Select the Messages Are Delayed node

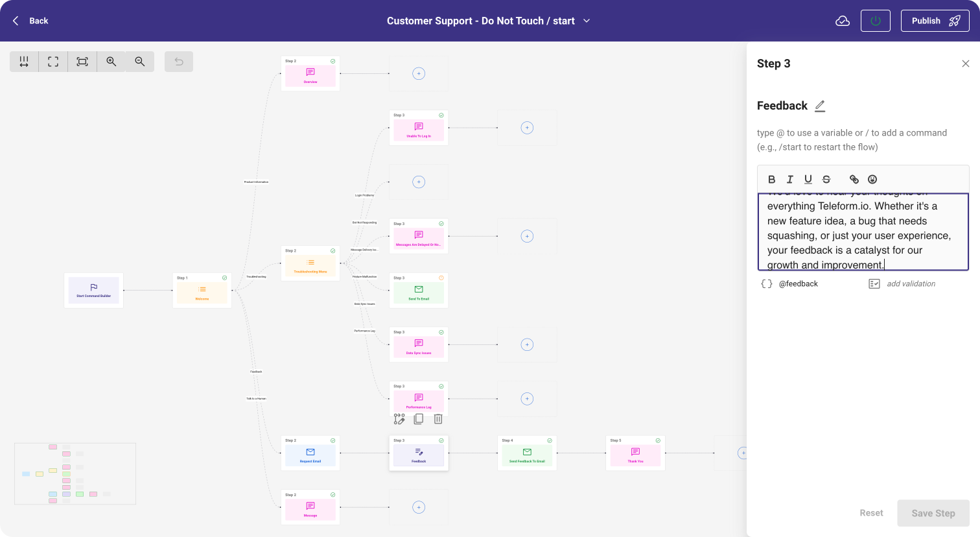tap(419, 236)
